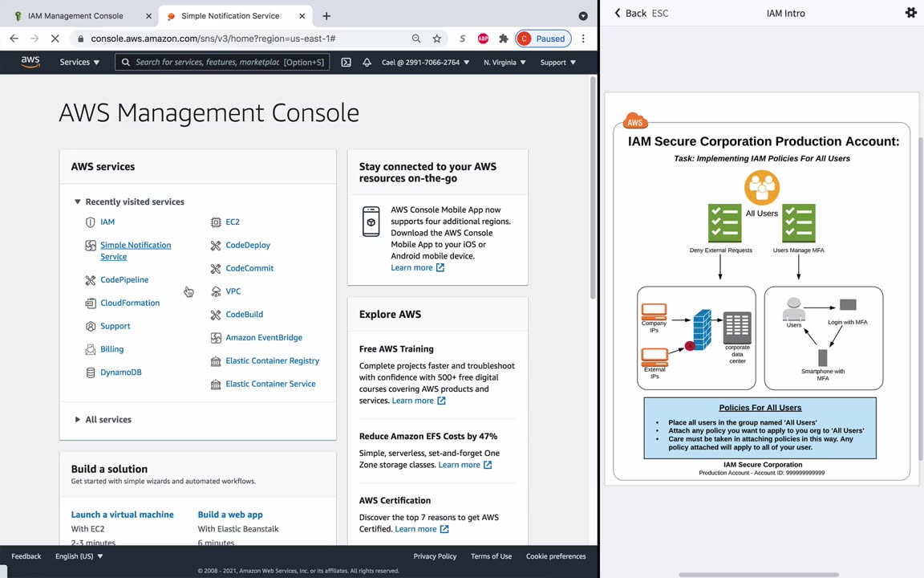Viewport: 924px width, 578px height.
Task: Click the Paused profile button
Action: pyautogui.click(x=543, y=39)
